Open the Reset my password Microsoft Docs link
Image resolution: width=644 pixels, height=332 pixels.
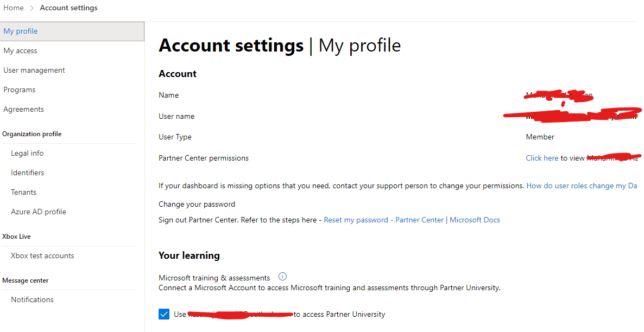[x=412, y=220]
